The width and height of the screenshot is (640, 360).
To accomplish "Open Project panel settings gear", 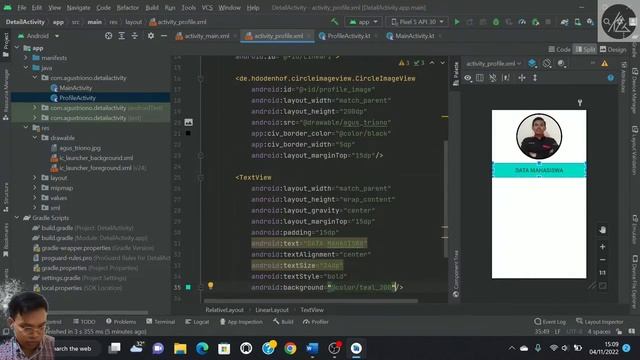I will click(x=151, y=36).
